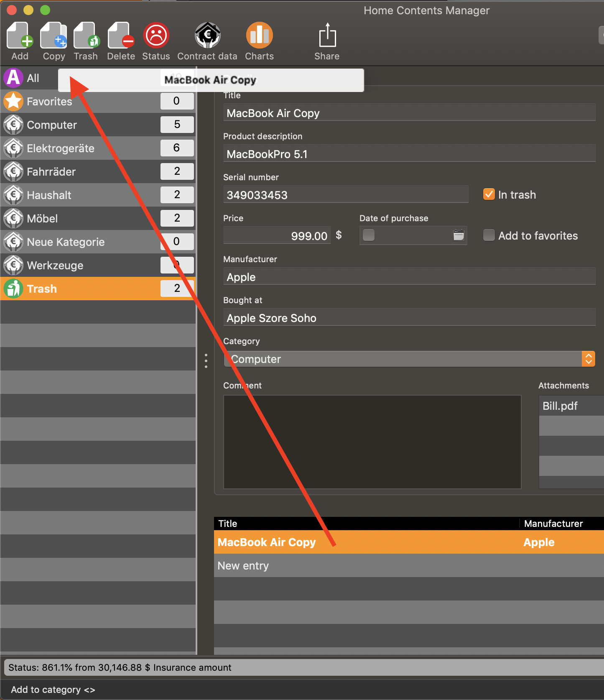The width and height of the screenshot is (604, 700).
Task: Select the Bill.pdf attachment
Action: click(571, 406)
